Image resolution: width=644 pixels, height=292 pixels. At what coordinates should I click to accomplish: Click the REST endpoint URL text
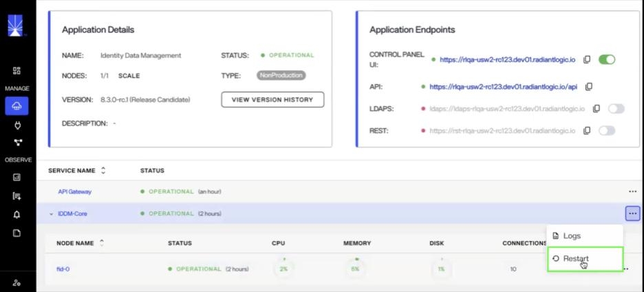point(502,132)
